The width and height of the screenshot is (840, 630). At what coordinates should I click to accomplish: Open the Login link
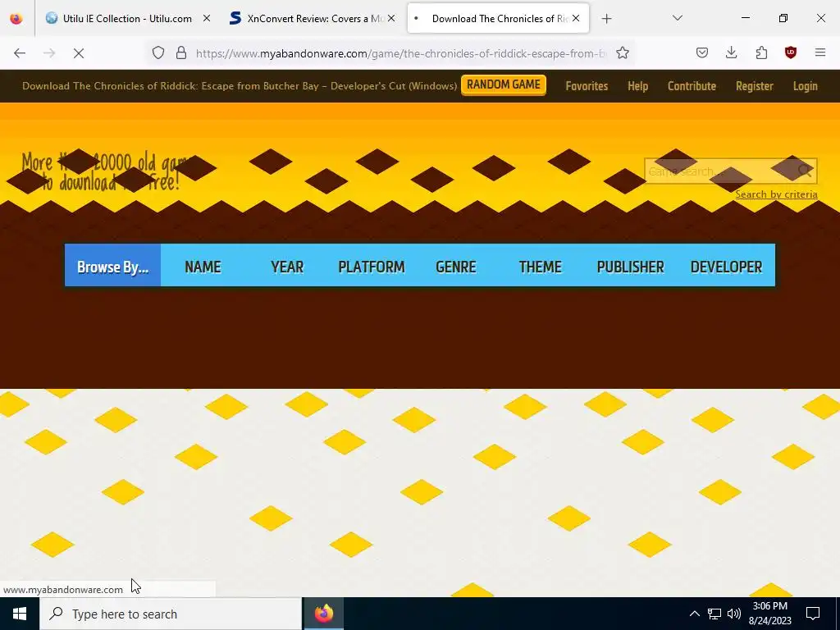pyautogui.click(x=806, y=86)
